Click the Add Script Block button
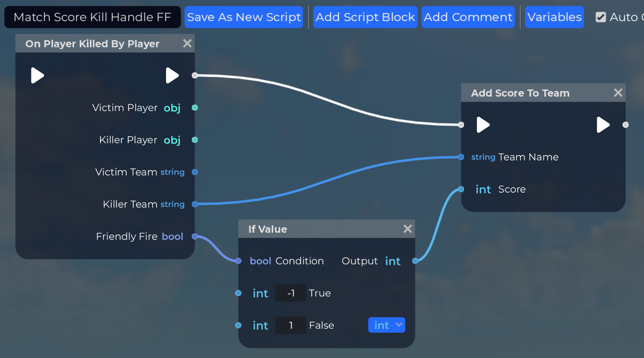The height and width of the screenshot is (358, 644). click(x=365, y=17)
